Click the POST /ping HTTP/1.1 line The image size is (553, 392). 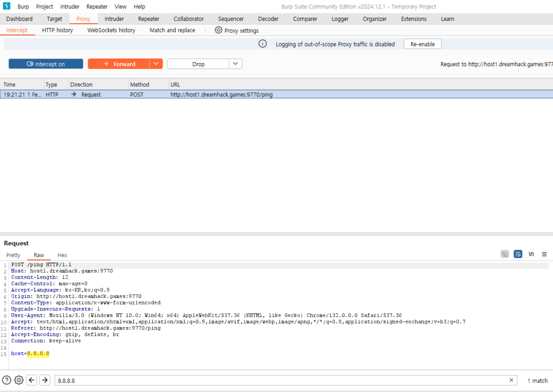(41, 264)
